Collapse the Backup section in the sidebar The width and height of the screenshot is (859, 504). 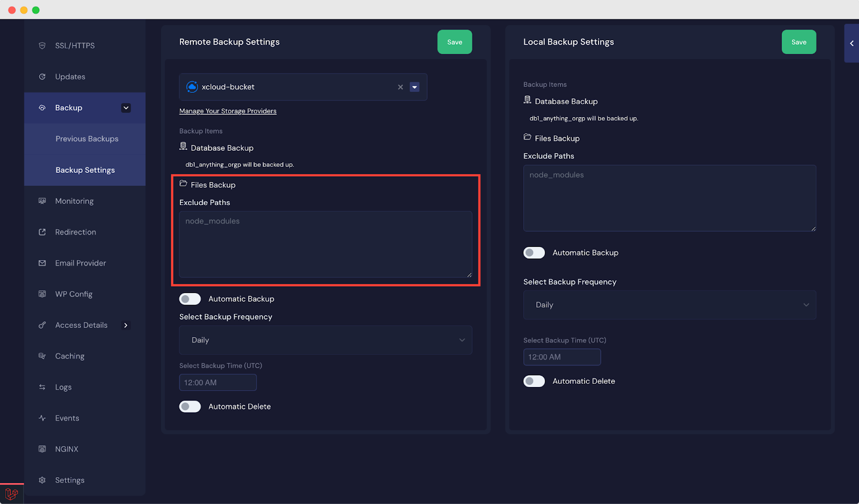(x=126, y=107)
